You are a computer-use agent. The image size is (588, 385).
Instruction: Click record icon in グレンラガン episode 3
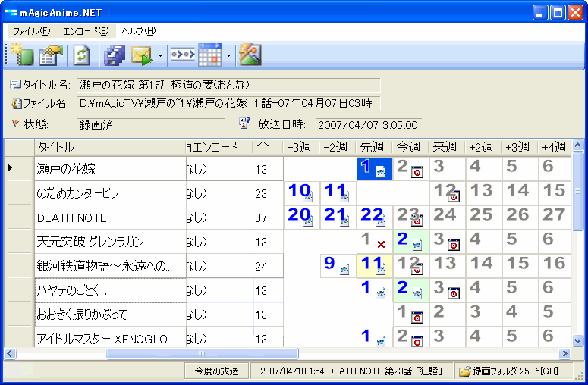point(454,245)
